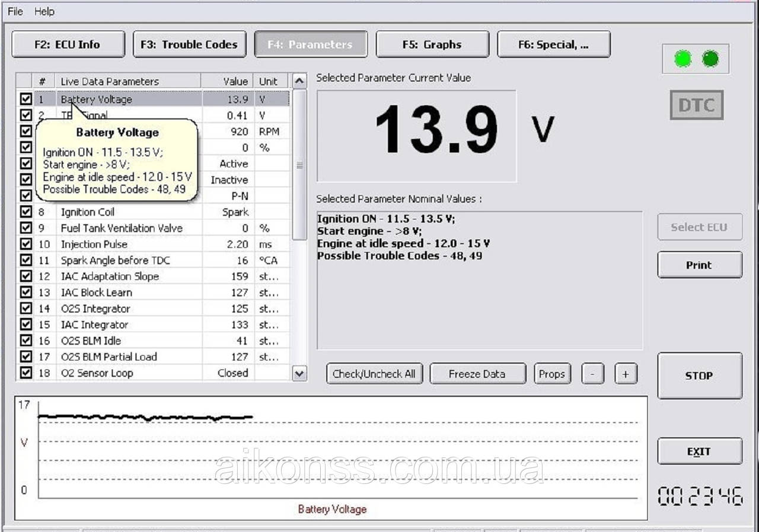Disable the O2 Sensor Loop checkbox
Viewport: 759px width, 532px height.
pyautogui.click(x=25, y=373)
